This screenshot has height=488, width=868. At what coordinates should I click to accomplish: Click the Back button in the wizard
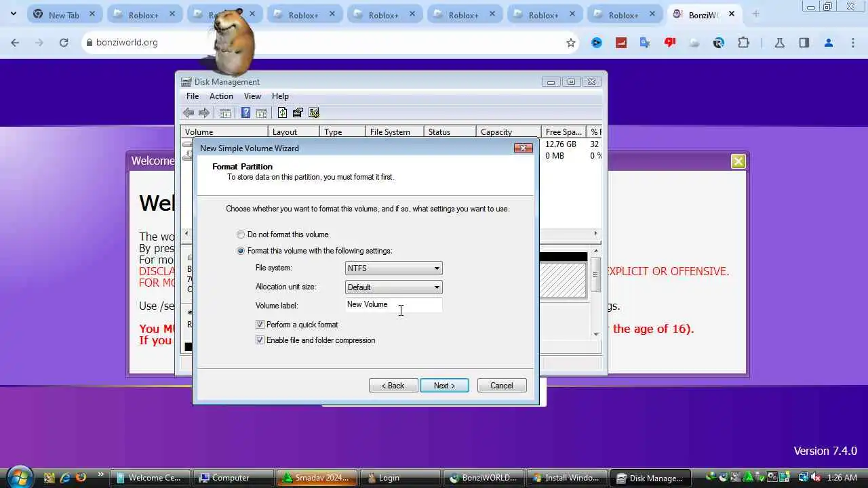point(393,386)
